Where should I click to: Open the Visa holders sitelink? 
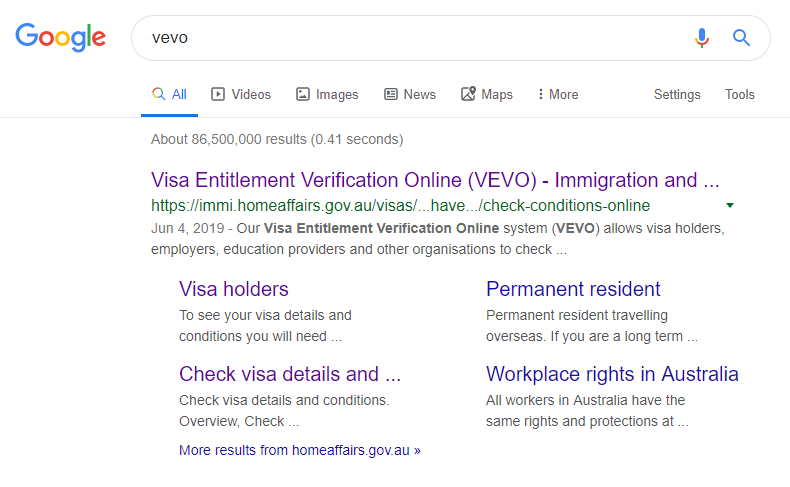point(234,289)
